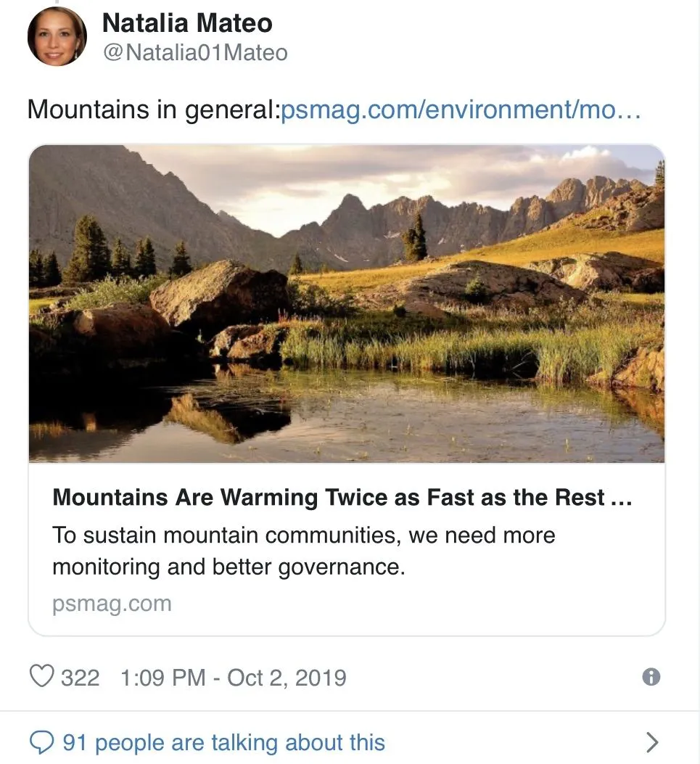Click the 322 likes count
This screenshot has height=764, width=700.
pyautogui.click(x=80, y=678)
